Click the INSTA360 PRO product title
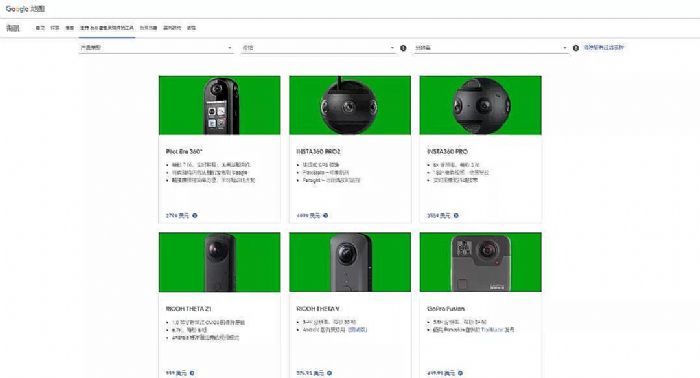Screen dimensions: 700x378 (x=447, y=152)
